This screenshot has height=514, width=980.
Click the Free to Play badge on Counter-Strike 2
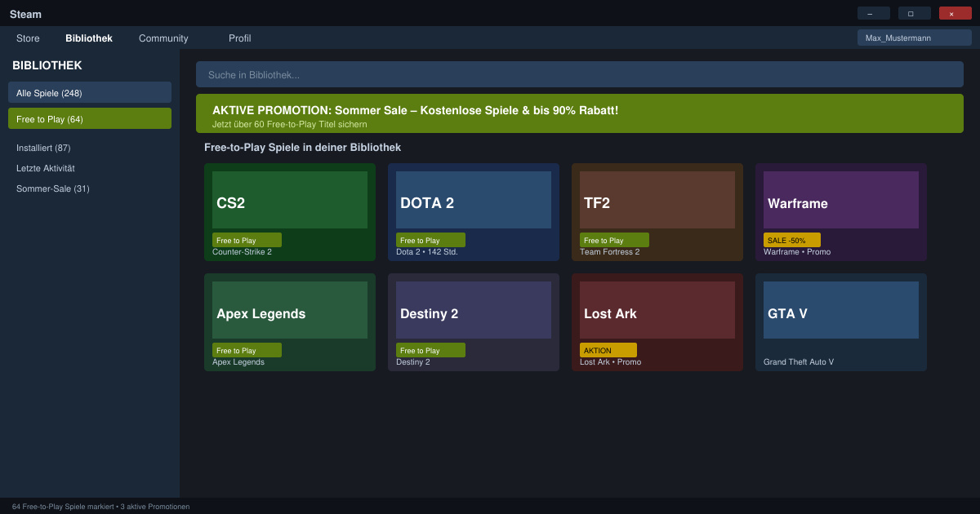click(x=247, y=240)
